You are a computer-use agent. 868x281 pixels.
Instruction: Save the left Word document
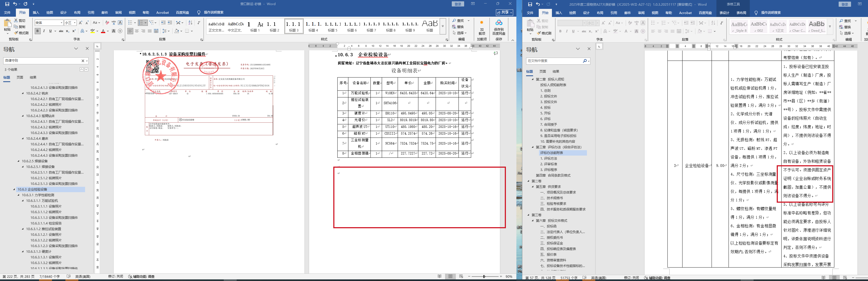pyautogui.click(x=7, y=4)
